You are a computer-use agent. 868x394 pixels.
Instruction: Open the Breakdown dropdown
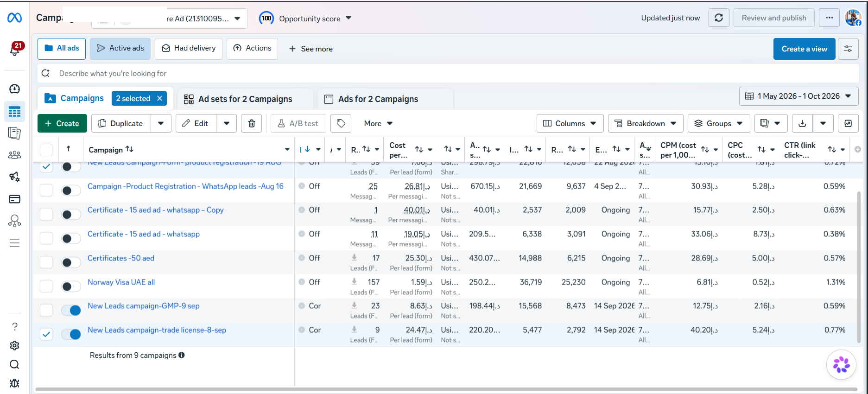[646, 123]
